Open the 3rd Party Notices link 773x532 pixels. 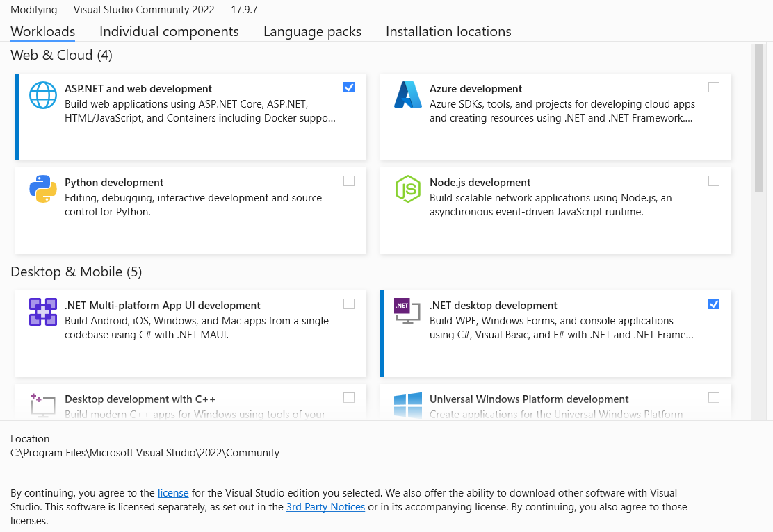tap(325, 507)
